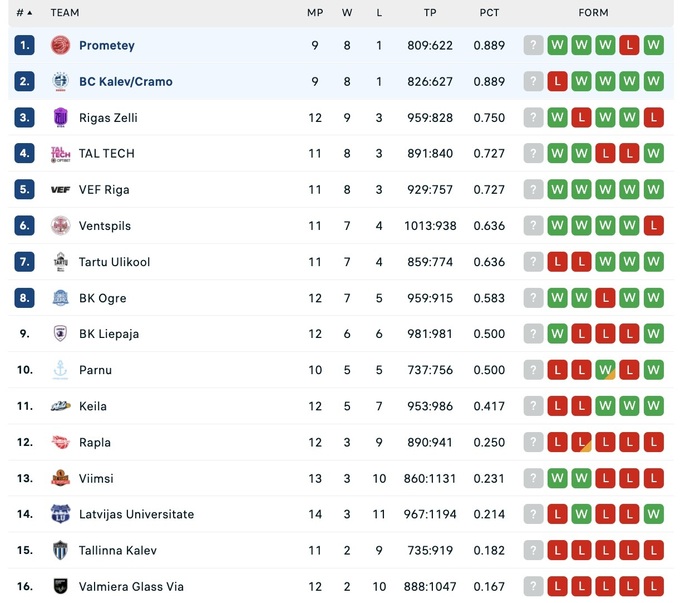The image size is (680, 603).
Task: Click the TAL TECH team logo
Action: click(60, 153)
